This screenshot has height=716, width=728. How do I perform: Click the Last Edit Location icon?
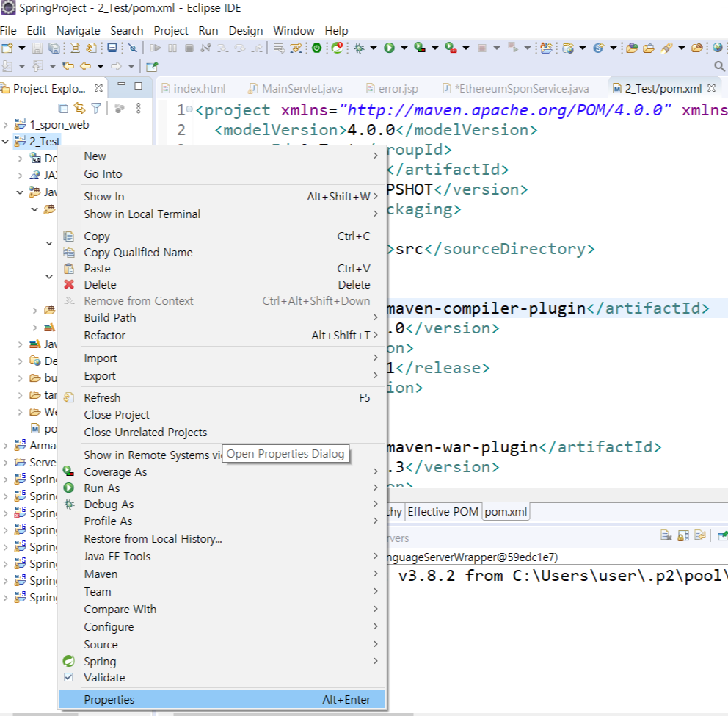click(x=68, y=66)
